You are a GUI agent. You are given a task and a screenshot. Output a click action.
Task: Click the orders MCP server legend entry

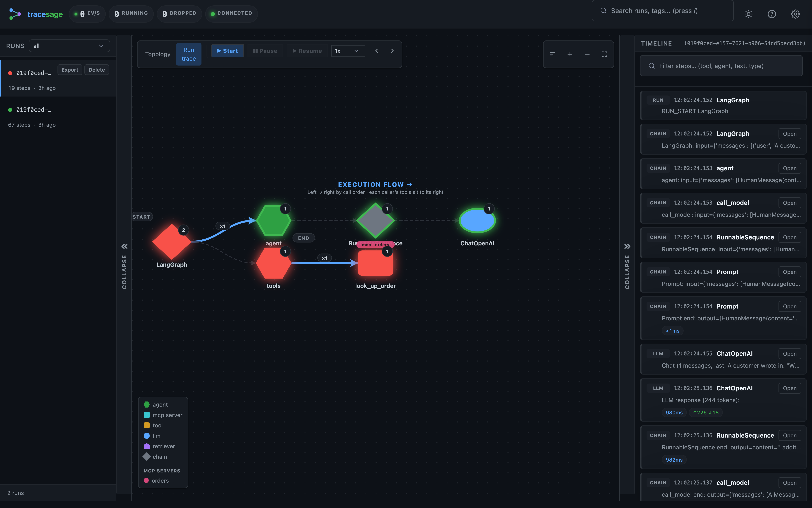point(156,480)
